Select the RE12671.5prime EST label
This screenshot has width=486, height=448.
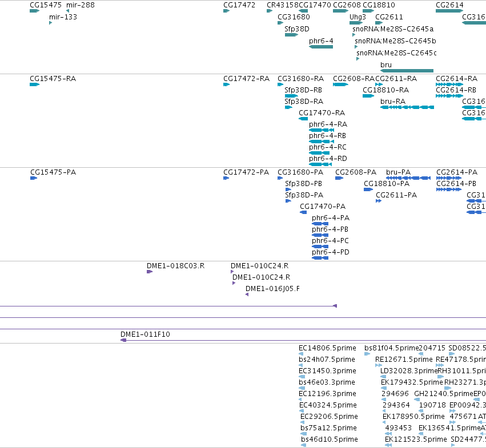click(x=404, y=360)
